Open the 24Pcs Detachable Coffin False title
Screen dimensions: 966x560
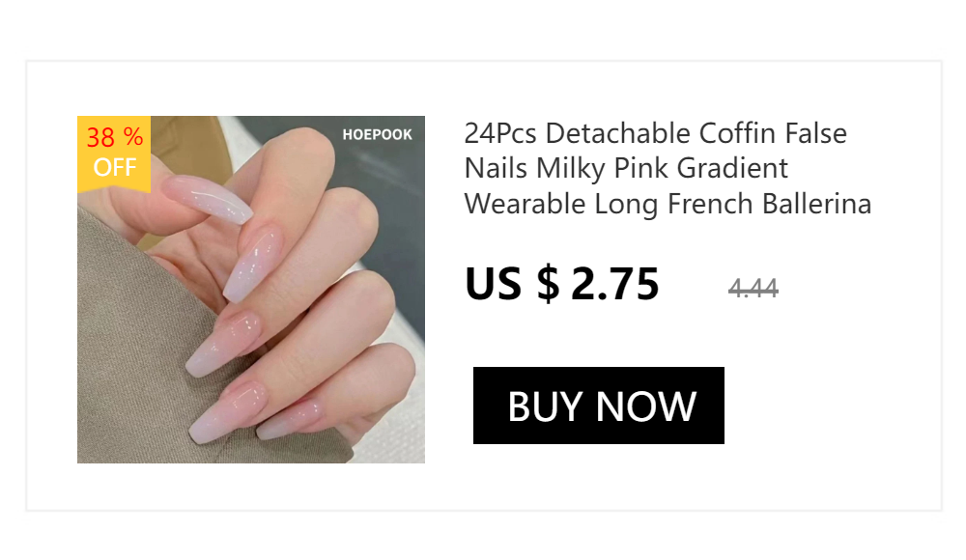coord(656,133)
